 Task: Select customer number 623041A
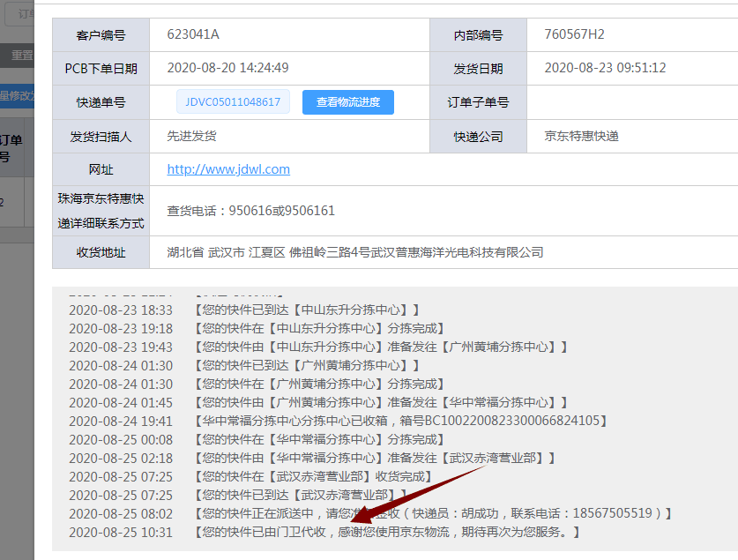[x=193, y=34]
